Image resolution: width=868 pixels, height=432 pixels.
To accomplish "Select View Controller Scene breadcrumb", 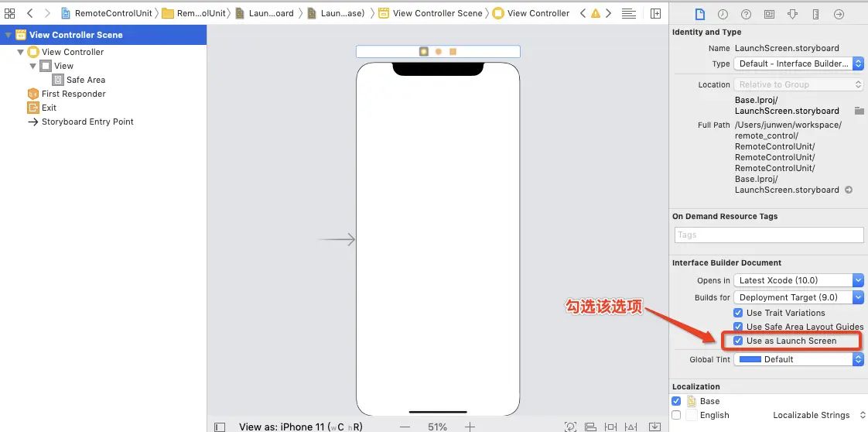I will [431, 13].
